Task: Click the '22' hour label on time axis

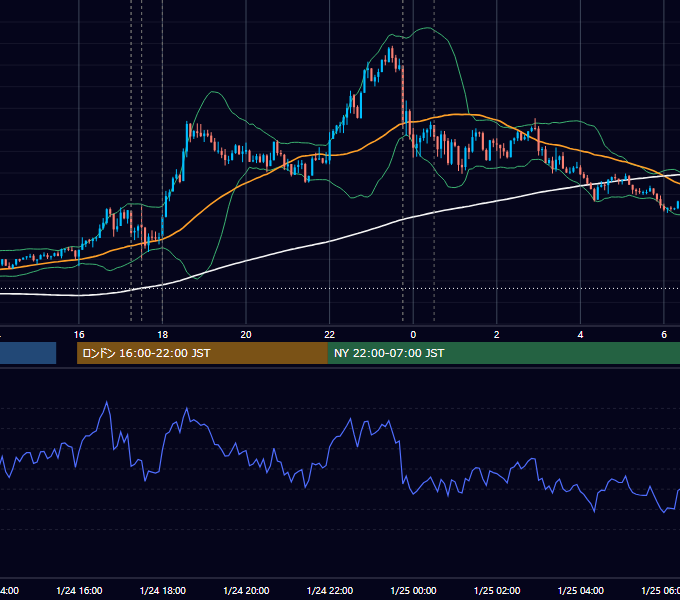Action: 330,335
